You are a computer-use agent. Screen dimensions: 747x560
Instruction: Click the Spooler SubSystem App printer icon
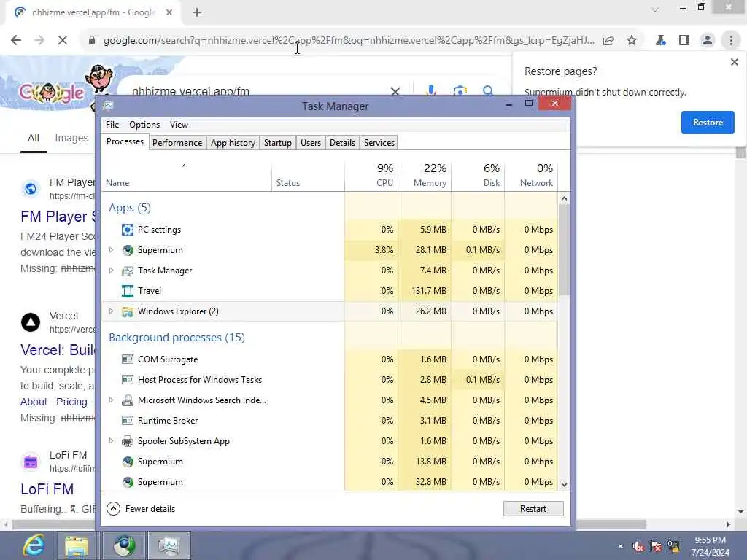[127, 441]
